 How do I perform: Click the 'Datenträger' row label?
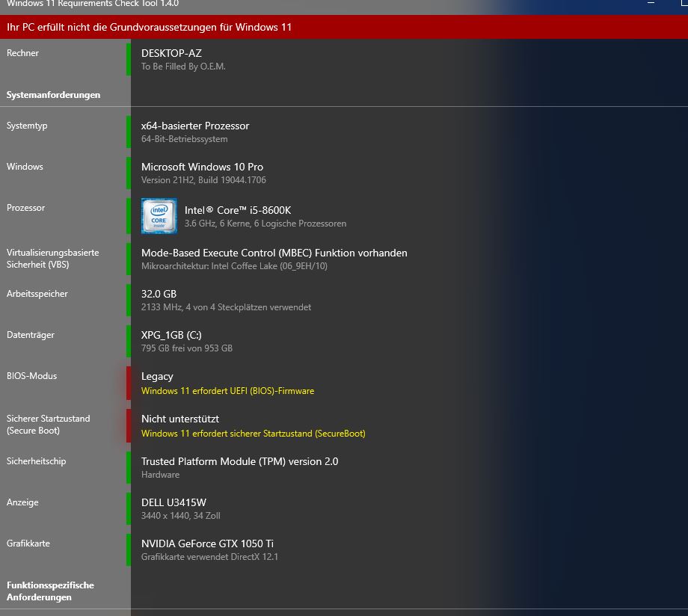point(31,335)
